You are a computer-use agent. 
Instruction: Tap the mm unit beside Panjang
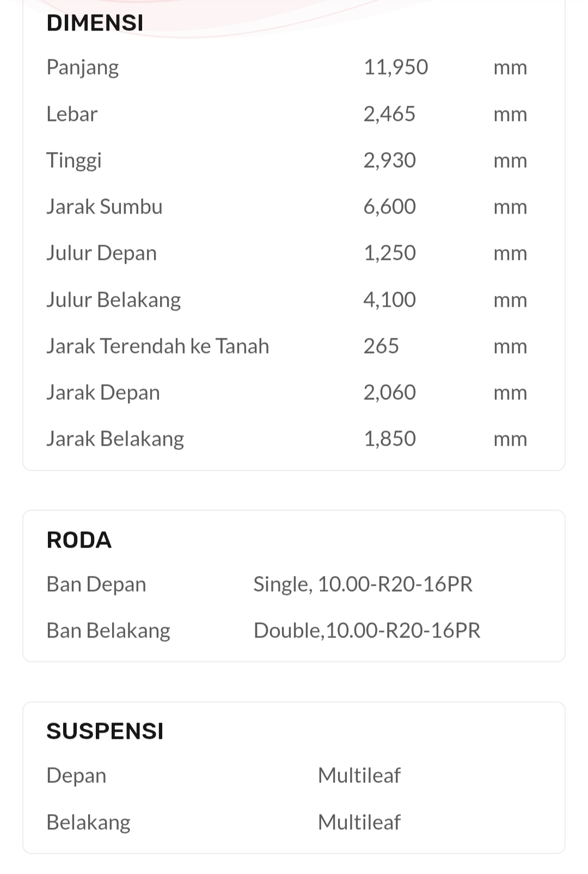(x=510, y=68)
